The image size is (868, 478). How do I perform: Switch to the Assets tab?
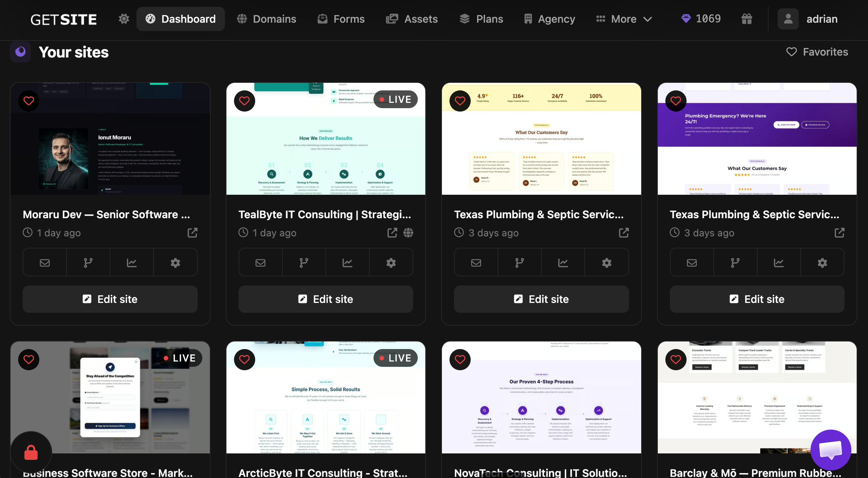click(412, 19)
